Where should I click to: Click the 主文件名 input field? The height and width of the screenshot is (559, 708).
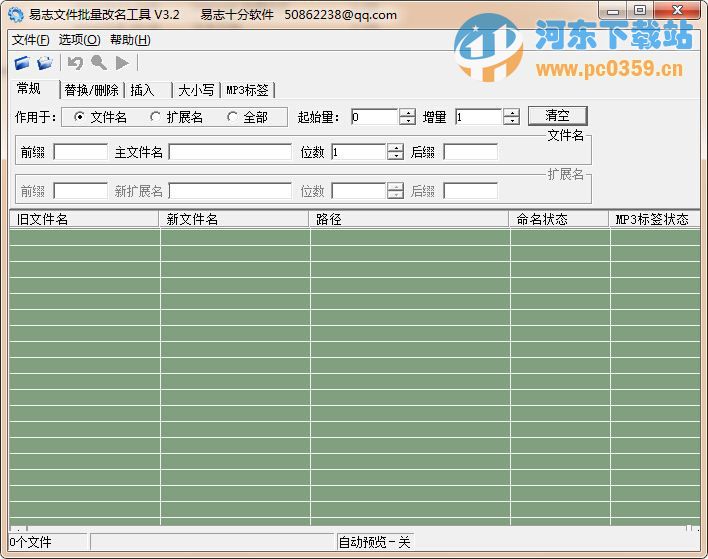tap(230, 152)
